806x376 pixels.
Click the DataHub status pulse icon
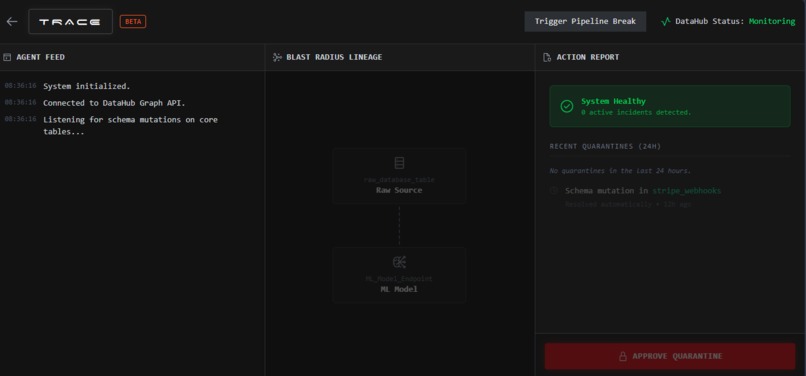666,22
